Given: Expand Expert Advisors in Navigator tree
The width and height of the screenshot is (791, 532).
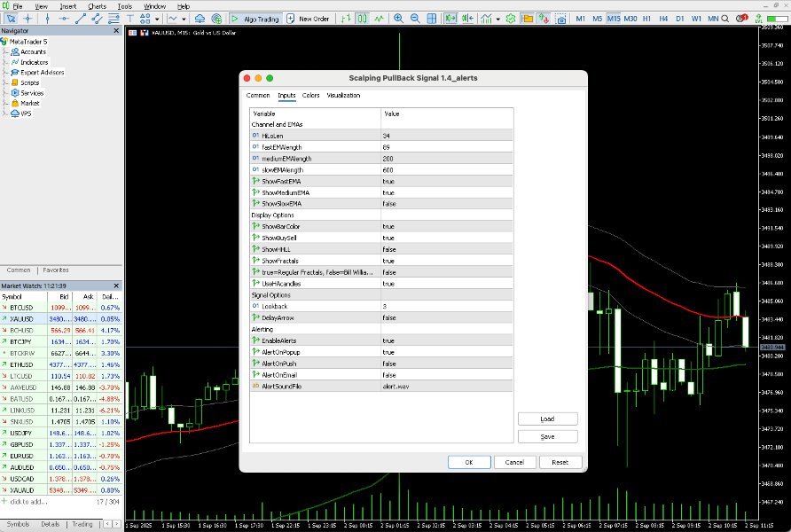Looking at the screenshot, I should tap(5, 73).
